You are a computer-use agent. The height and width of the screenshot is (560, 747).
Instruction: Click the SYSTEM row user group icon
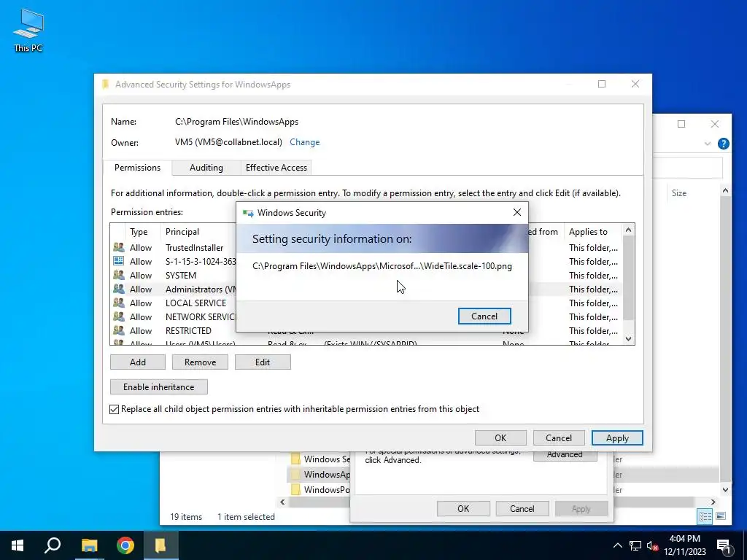pyautogui.click(x=119, y=275)
